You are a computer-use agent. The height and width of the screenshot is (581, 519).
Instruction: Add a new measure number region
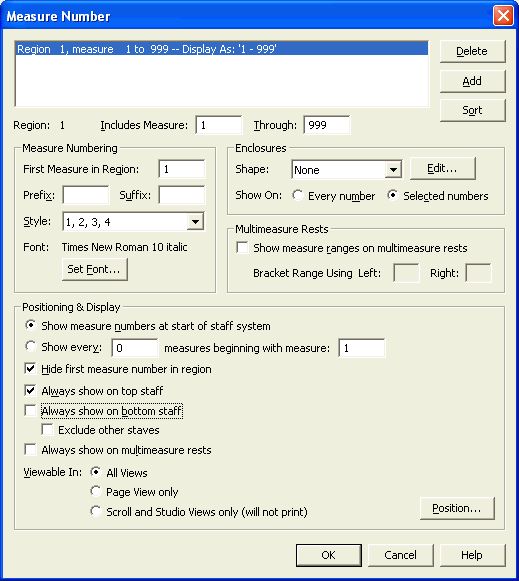coord(472,81)
